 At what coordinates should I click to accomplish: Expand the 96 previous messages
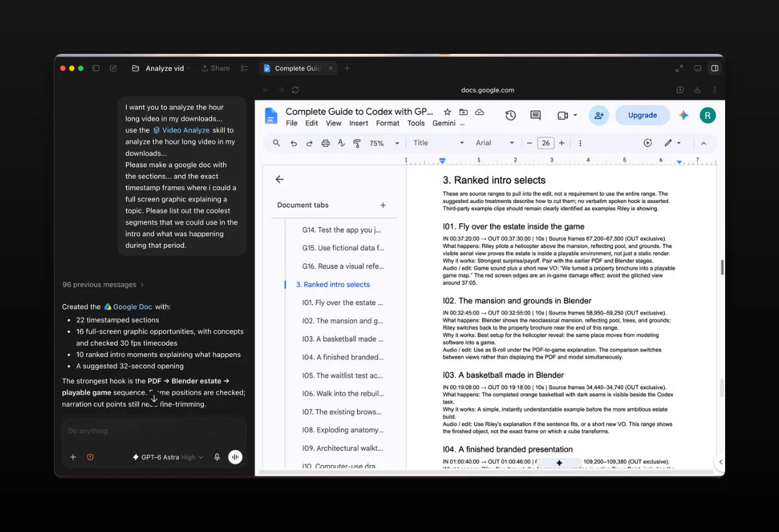pyautogui.click(x=103, y=284)
